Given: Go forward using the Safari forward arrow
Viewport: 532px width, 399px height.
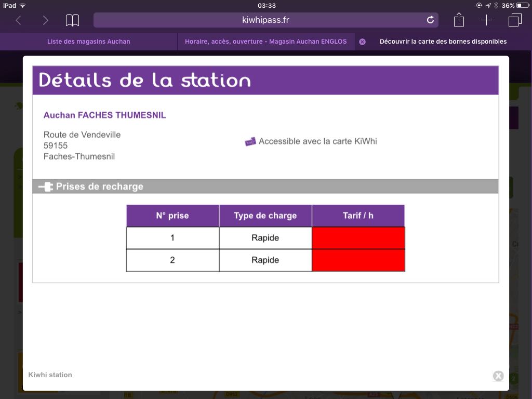Looking at the screenshot, I should [45, 20].
